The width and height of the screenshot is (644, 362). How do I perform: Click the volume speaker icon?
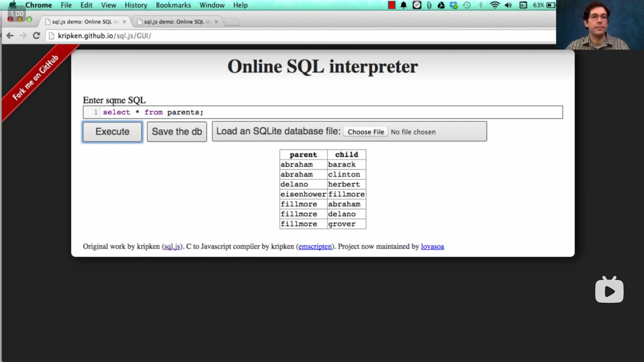(x=508, y=5)
